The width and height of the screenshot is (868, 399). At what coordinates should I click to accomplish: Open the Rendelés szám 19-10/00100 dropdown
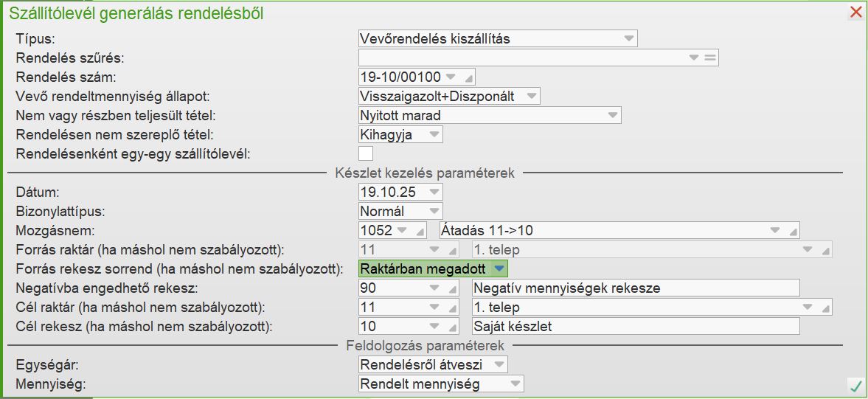[451, 77]
